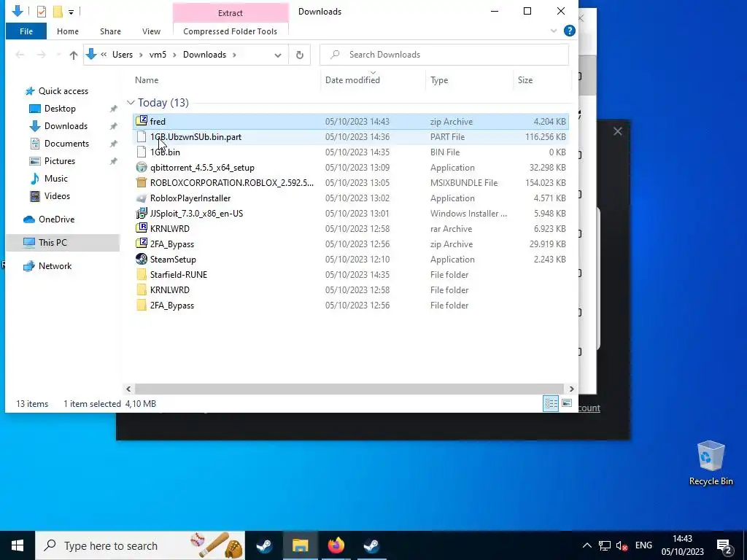Show hidden tray icons chevron
Viewport: 747px width, 560px height.
coord(587,545)
